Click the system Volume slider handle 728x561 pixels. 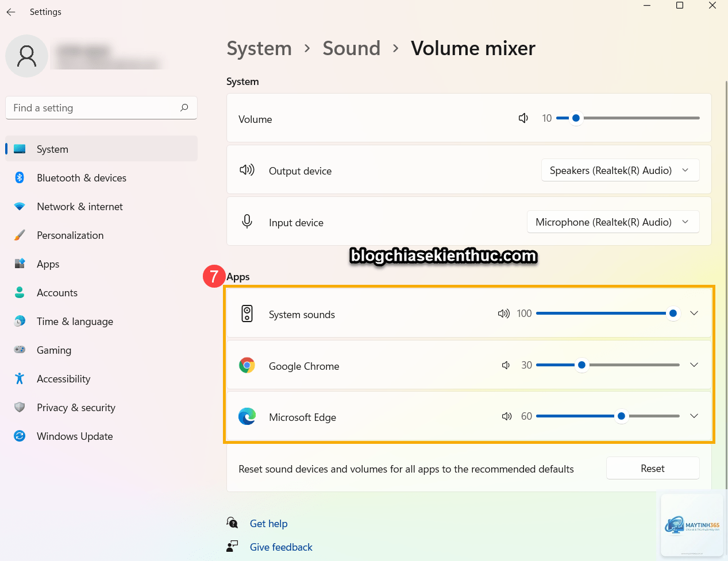pyautogui.click(x=576, y=118)
